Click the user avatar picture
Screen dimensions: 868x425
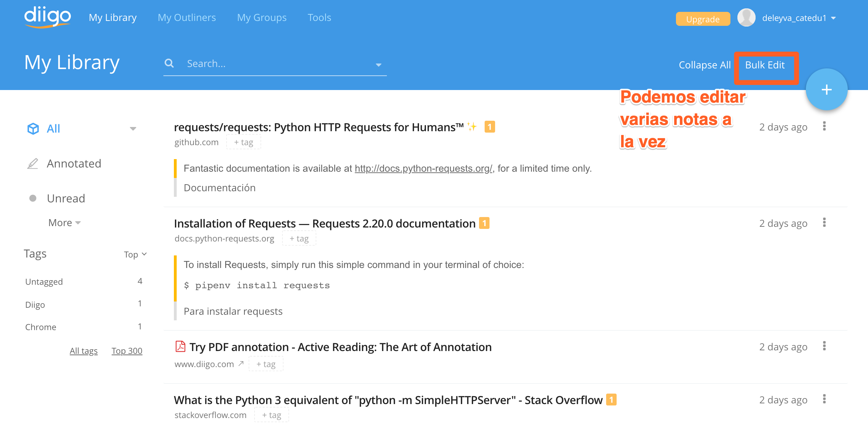pos(746,17)
